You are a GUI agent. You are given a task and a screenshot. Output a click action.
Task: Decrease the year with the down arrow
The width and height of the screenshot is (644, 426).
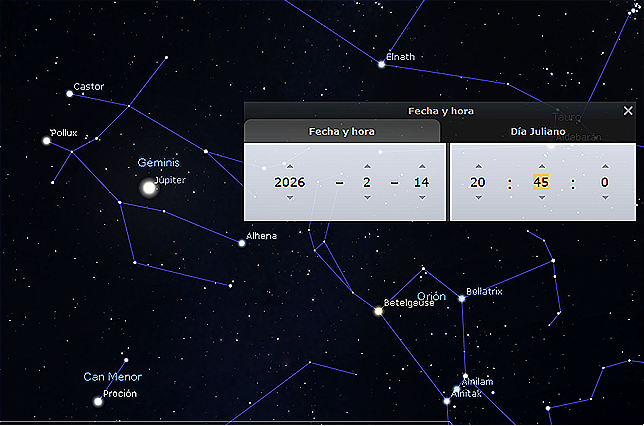(289, 198)
